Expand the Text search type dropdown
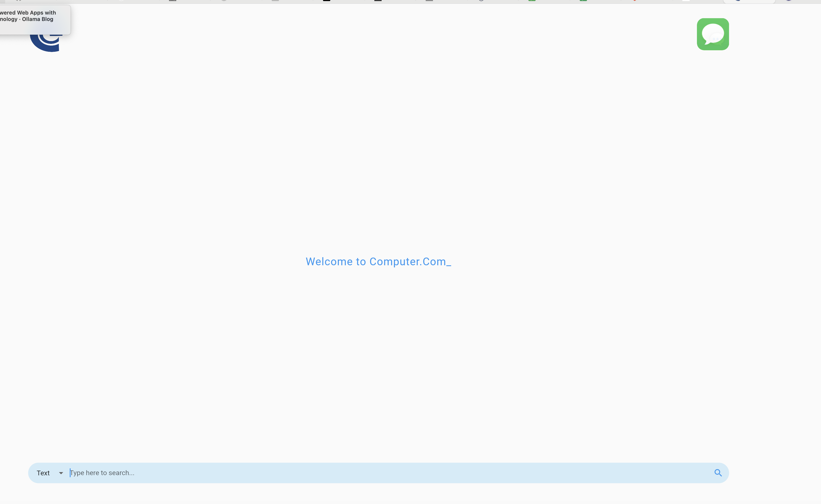This screenshot has width=821, height=504. (x=50, y=473)
